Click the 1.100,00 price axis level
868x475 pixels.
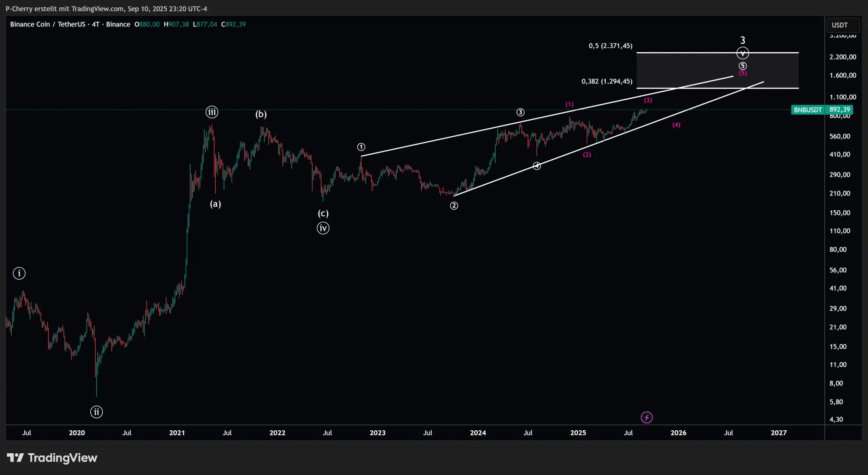coord(843,97)
